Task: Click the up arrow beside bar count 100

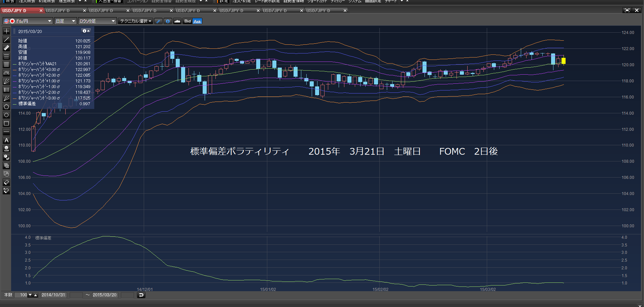Action: pos(35,295)
